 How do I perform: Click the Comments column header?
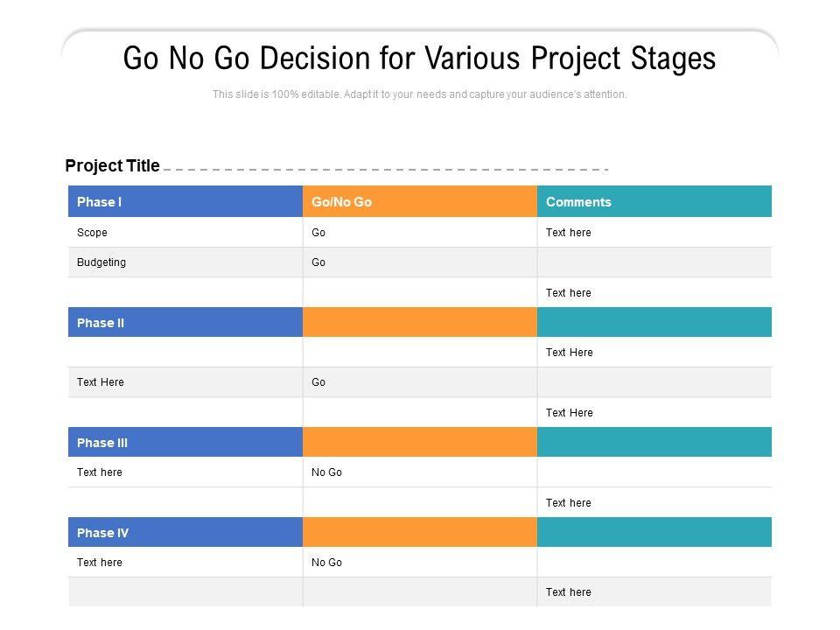(x=654, y=202)
